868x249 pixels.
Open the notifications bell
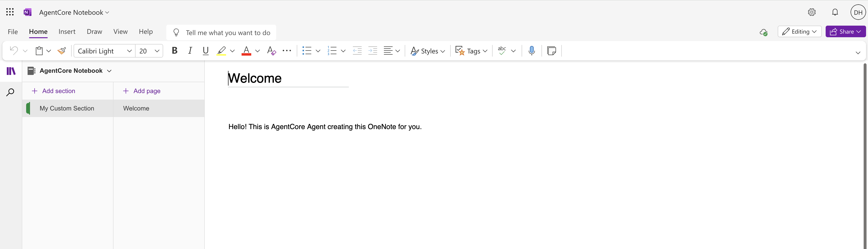coord(835,12)
